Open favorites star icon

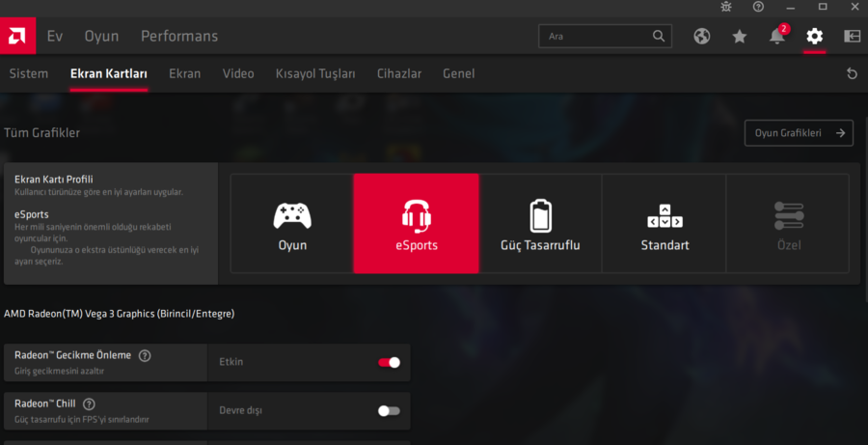740,37
